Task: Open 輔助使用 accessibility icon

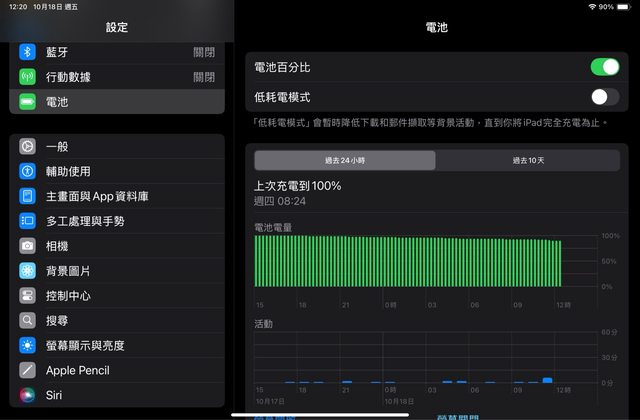Action: pos(28,171)
